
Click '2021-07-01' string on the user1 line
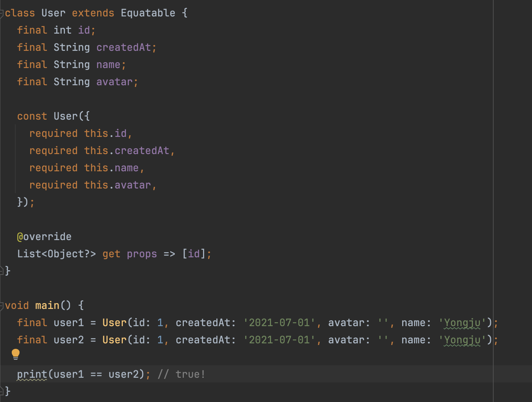coord(279,323)
